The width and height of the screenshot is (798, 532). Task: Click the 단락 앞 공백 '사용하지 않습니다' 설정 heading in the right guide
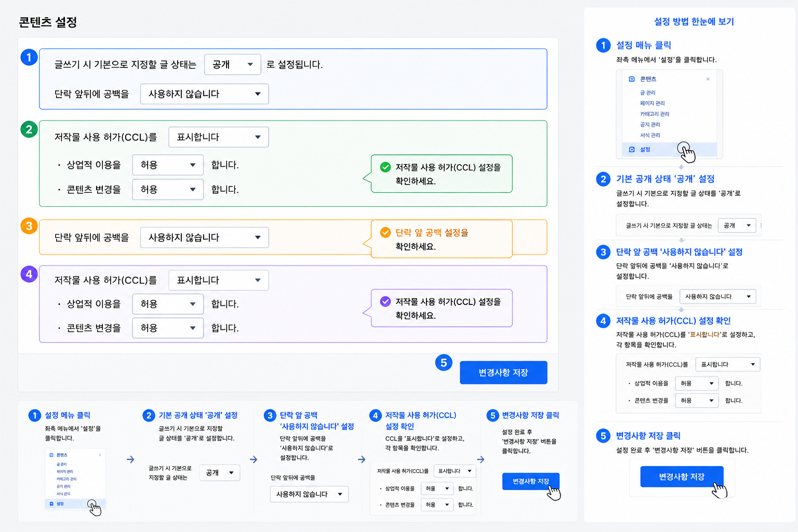tap(679, 252)
